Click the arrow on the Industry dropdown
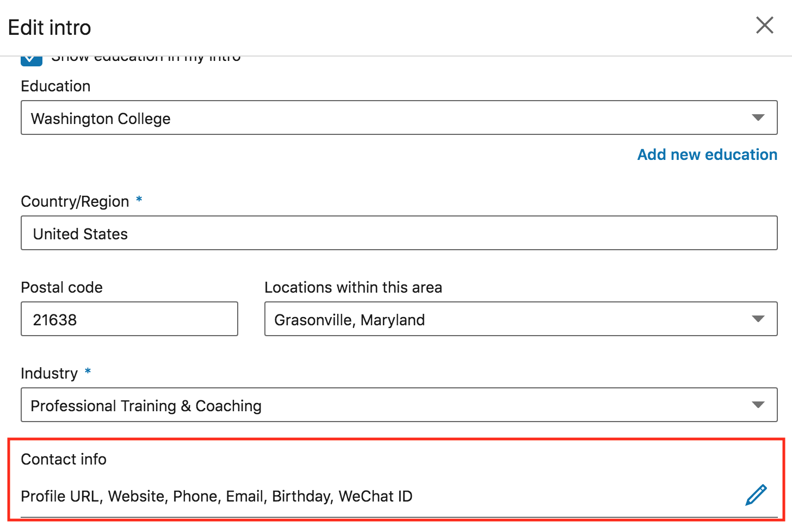This screenshot has height=532, width=792. coord(758,405)
